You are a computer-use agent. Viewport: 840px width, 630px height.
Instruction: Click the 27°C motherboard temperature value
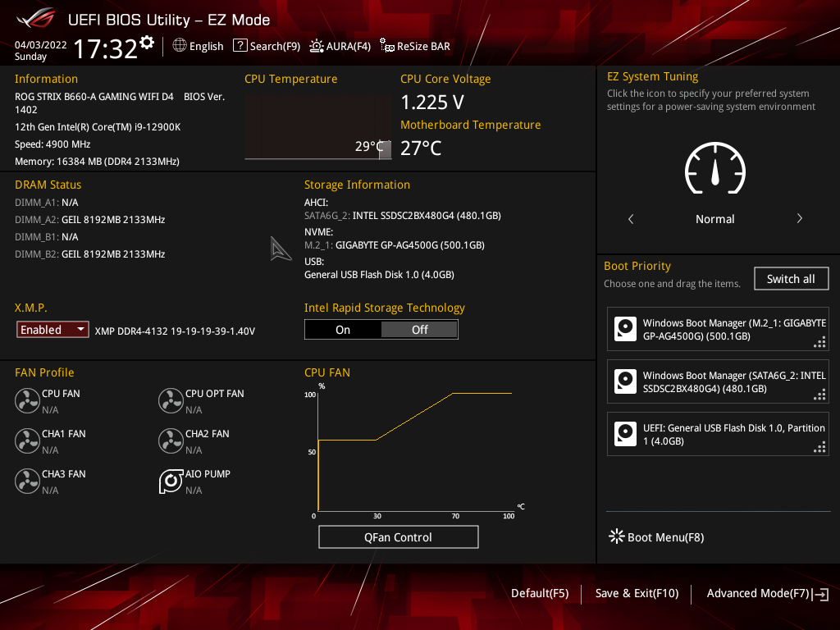point(421,148)
